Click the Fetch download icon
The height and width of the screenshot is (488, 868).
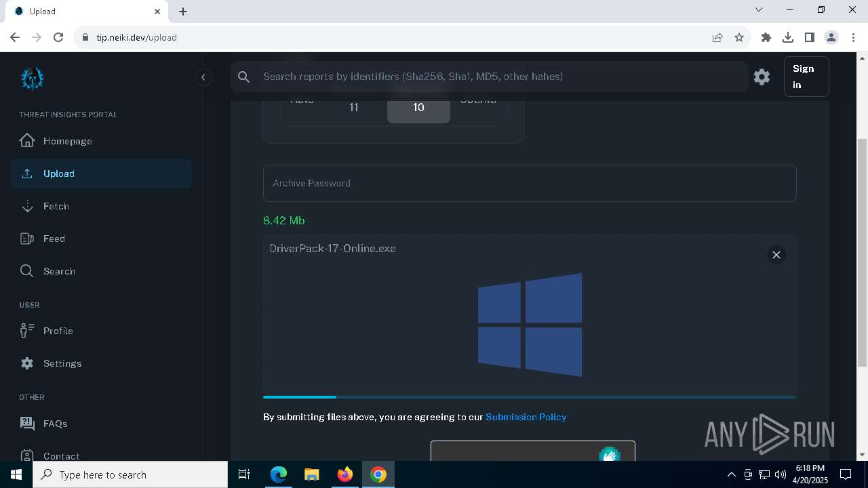tap(27, 206)
